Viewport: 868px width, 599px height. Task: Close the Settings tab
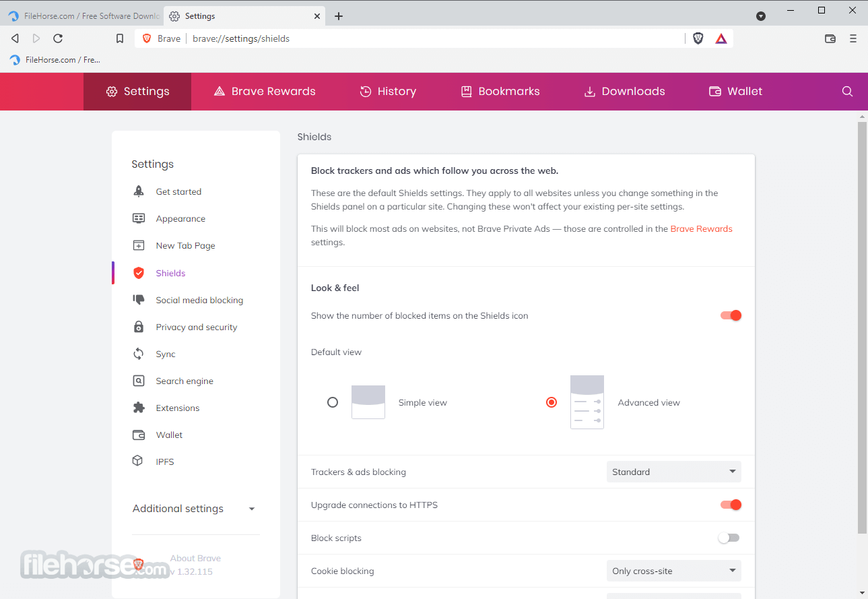click(x=317, y=16)
